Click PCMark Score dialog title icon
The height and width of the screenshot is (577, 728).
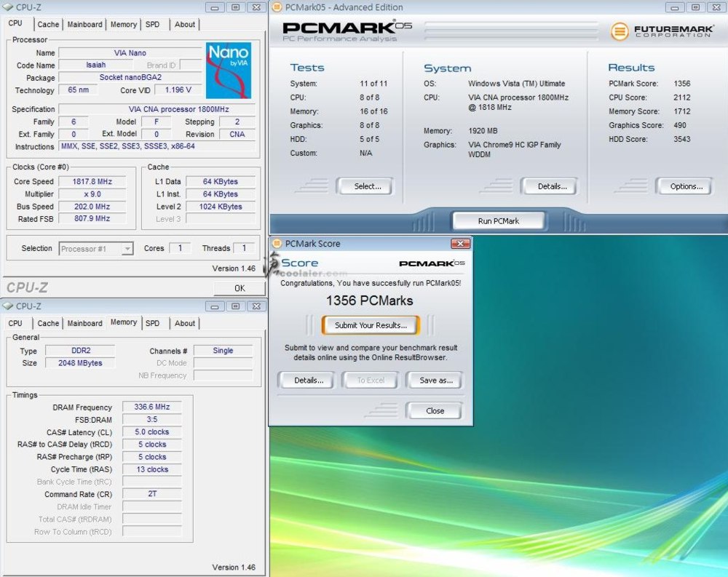click(x=277, y=243)
